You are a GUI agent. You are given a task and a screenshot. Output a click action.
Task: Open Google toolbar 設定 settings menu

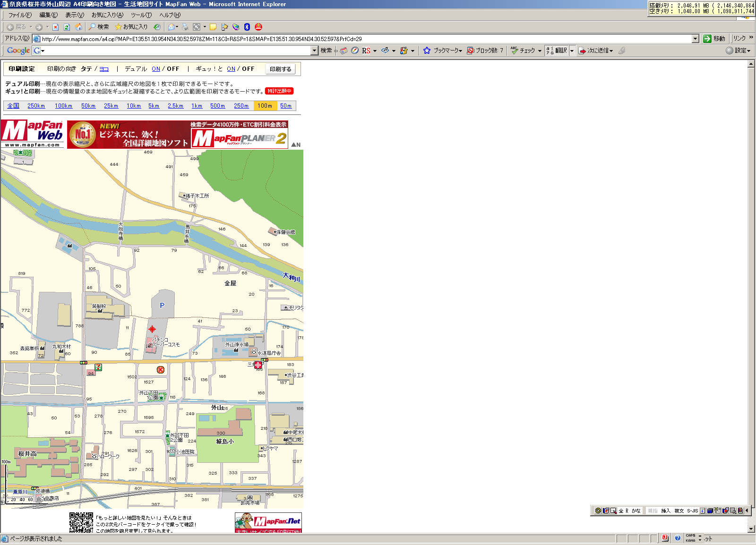[739, 51]
